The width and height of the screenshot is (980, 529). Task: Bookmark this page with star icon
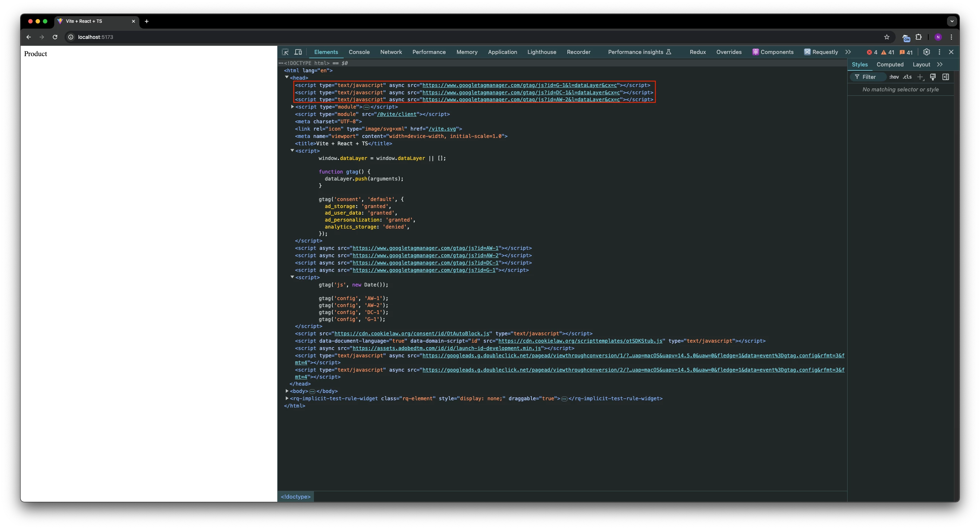click(x=887, y=37)
